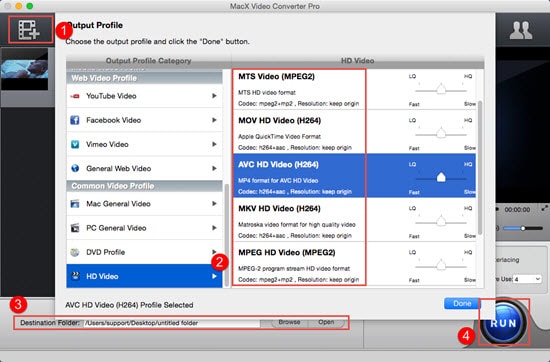Click the General Web Video globe icon

(x=75, y=168)
